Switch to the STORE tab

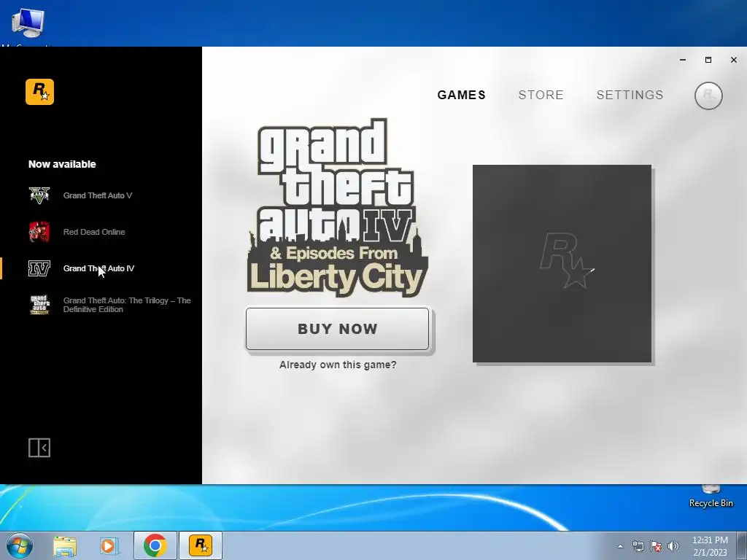541,95
